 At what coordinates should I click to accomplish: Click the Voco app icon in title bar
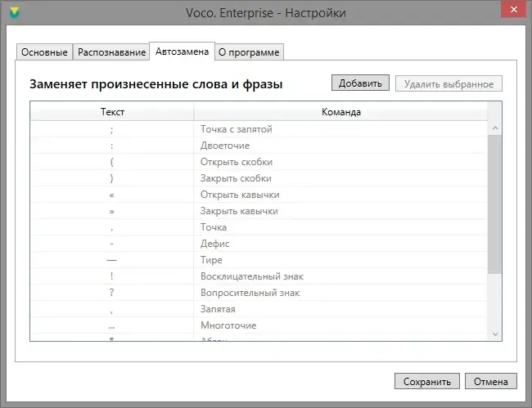tap(11, 12)
